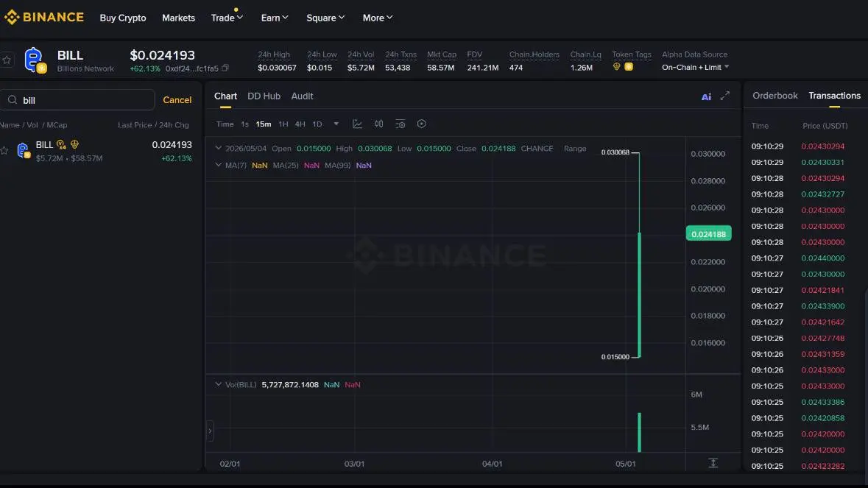
Task: Click the diamond token tag icon
Action: (x=617, y=67)
